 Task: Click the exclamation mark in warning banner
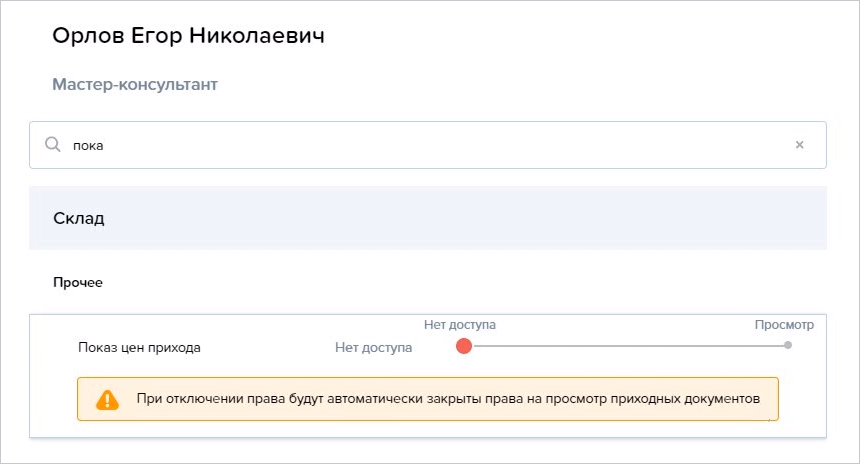pyautogui.click(x=108, y=401)
